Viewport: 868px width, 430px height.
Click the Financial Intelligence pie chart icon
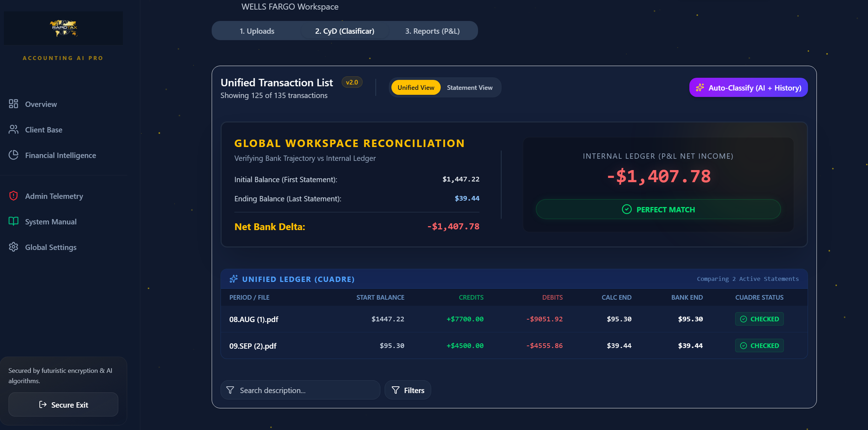click(x=13, y=155)
